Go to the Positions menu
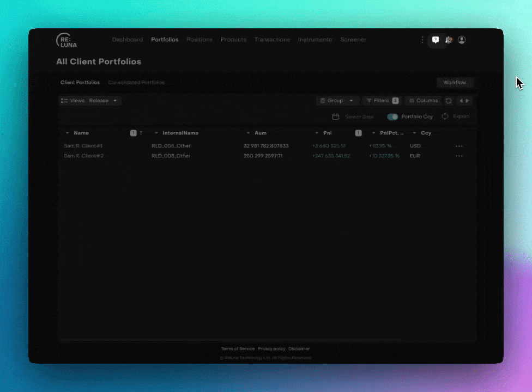The image size is (532, 392). pyautogui.click(x=199, y=40)
